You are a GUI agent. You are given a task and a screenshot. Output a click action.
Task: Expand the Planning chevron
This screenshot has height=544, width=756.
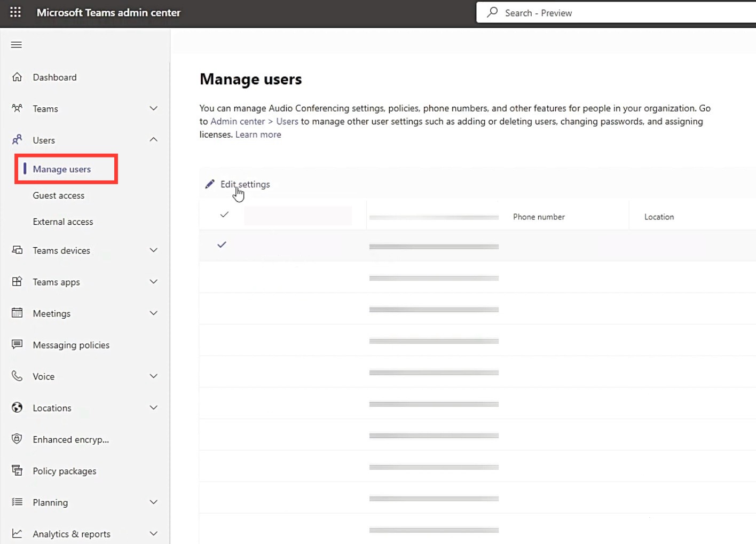coord(154,502)
